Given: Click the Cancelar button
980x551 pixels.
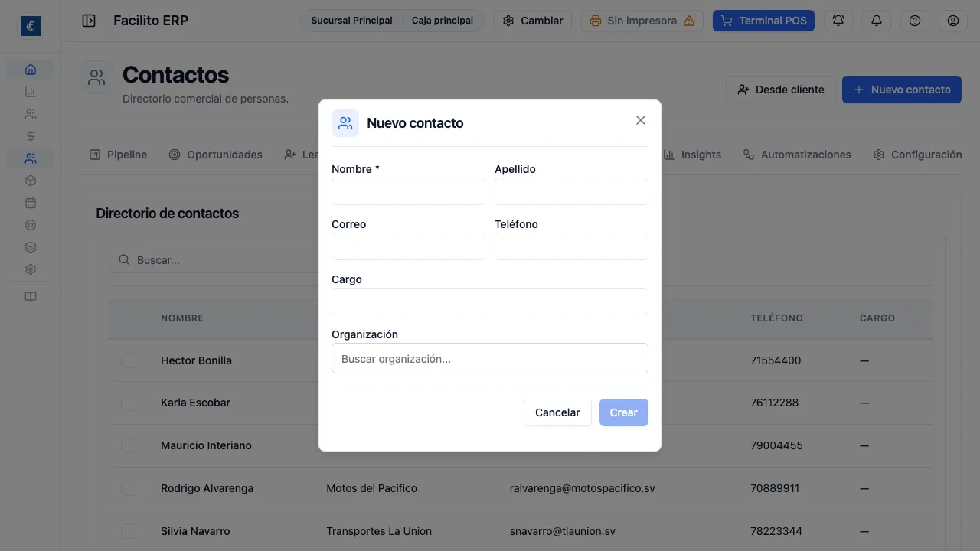Looking at the screenshot, I should tap(557, 412).
